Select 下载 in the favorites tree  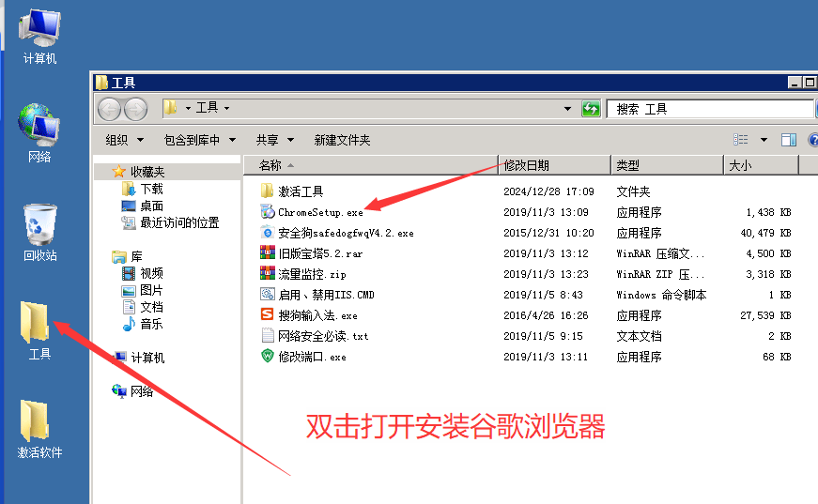pos(151,189)
